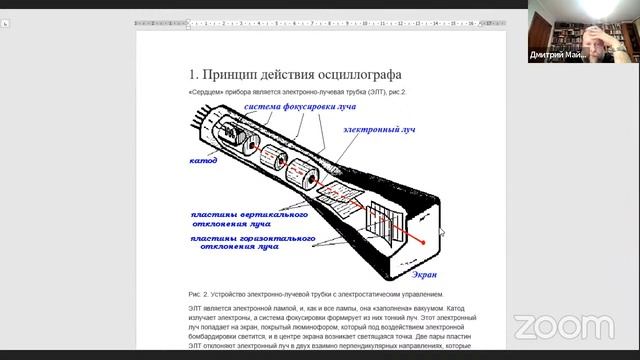Click the tab stop selector icon
The height and width of the screenshot is (360, 640).
pos(4,24)
